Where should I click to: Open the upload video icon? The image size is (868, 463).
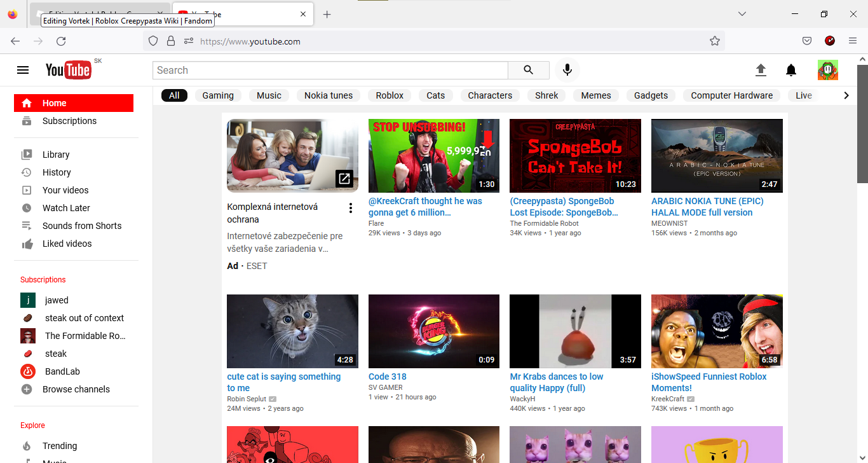pyautogui.click(x=761, y=70)
